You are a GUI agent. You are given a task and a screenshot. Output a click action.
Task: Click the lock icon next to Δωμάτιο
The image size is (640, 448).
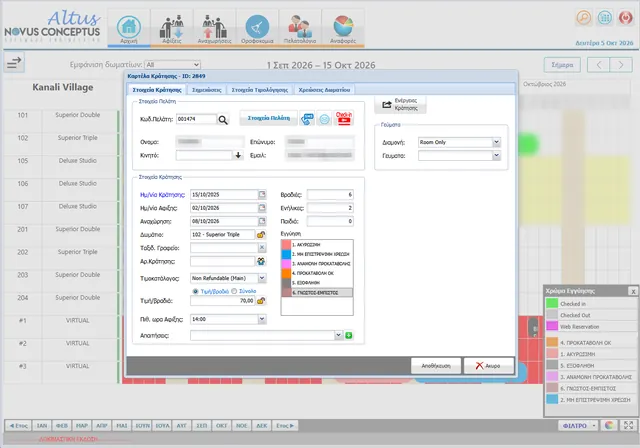(261, 235)
